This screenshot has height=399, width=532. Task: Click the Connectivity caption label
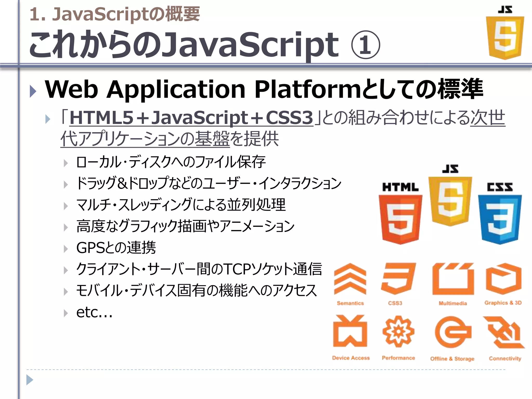(505, 358)
